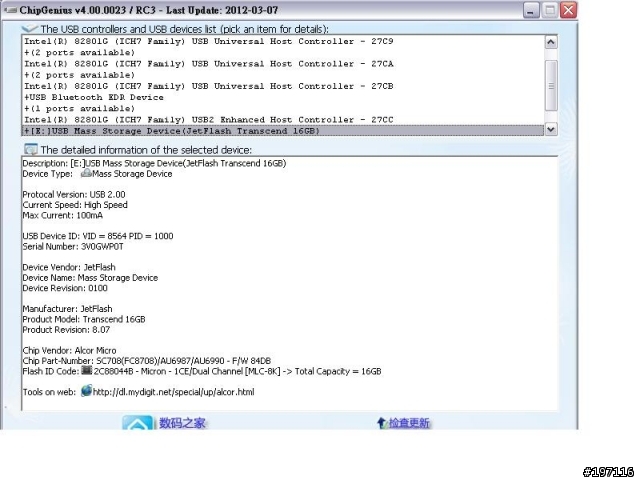Select the Host Controller - 27C9 row
The height and width of the screenshot is (480, 640).
(x=283, y=41)
